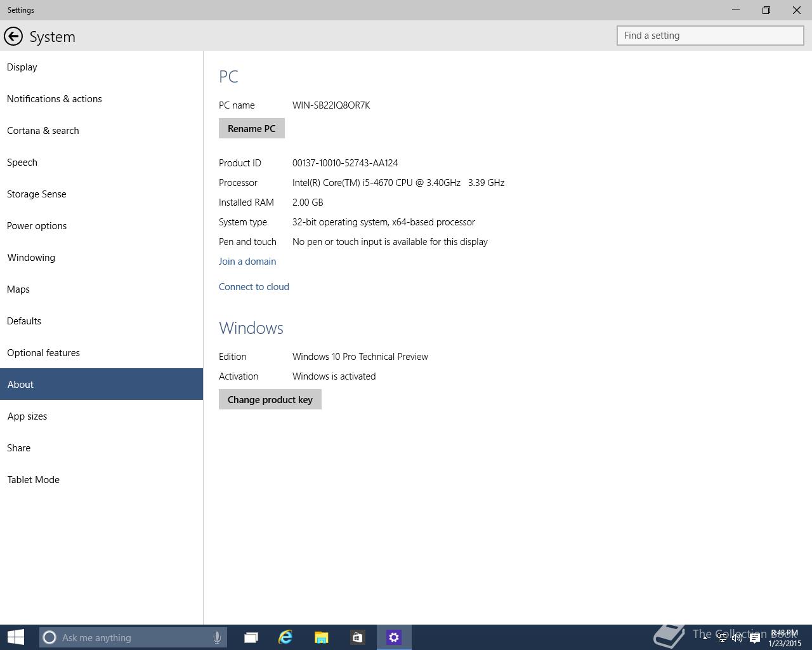
Task: Activate the microphone in the search box
Action: click(x=217, y=637)
